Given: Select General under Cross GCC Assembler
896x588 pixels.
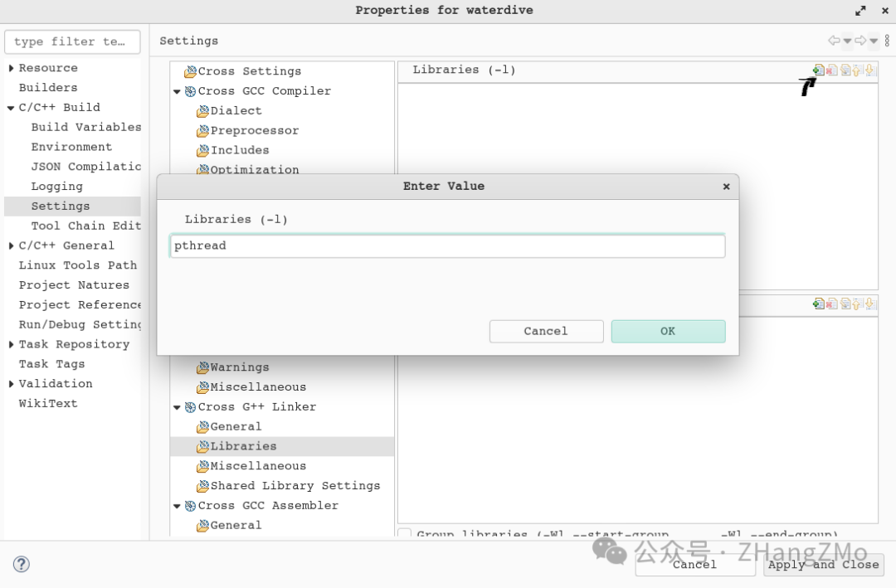Looking at the screenshot, I should coord(236,525).
